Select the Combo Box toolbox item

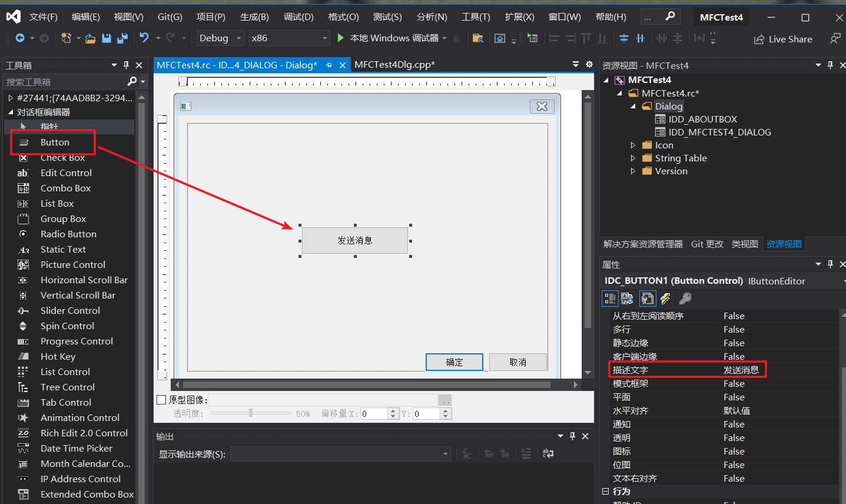point(65,188)
